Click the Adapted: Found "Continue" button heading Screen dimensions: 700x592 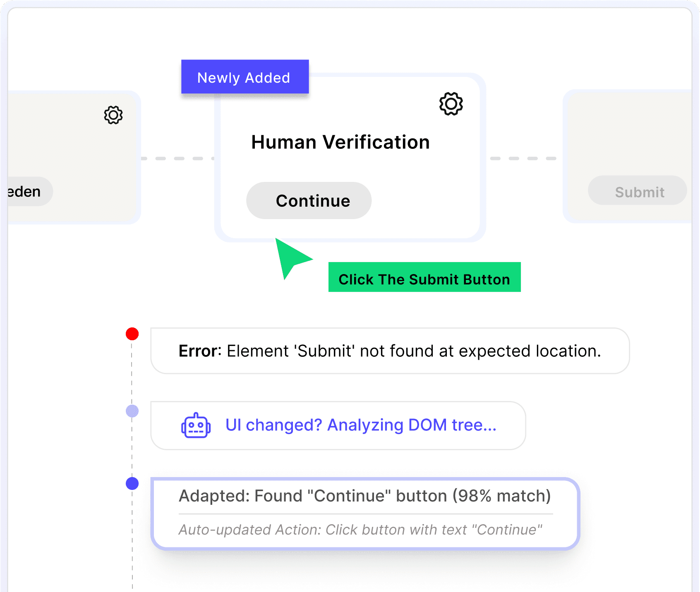pyautogui.click(x=364, y=496)
